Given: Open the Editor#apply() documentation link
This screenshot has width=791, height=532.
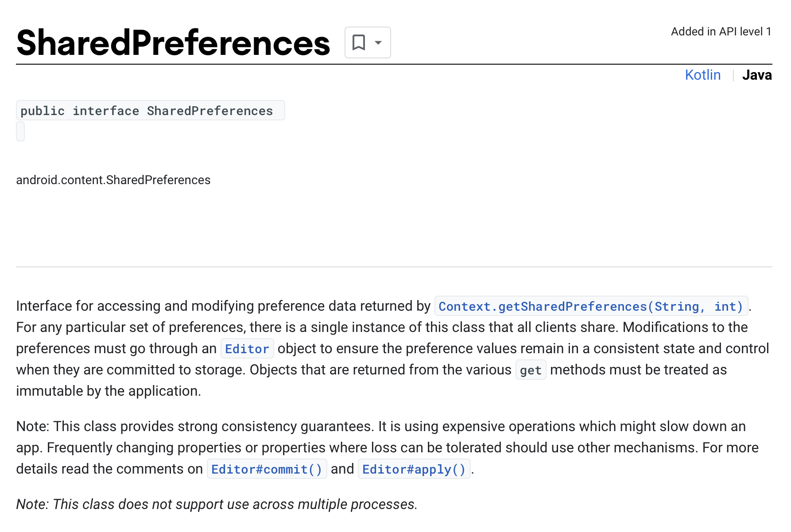Looking at the screenshot, I should pyautogui.click(x=414, y=469).
